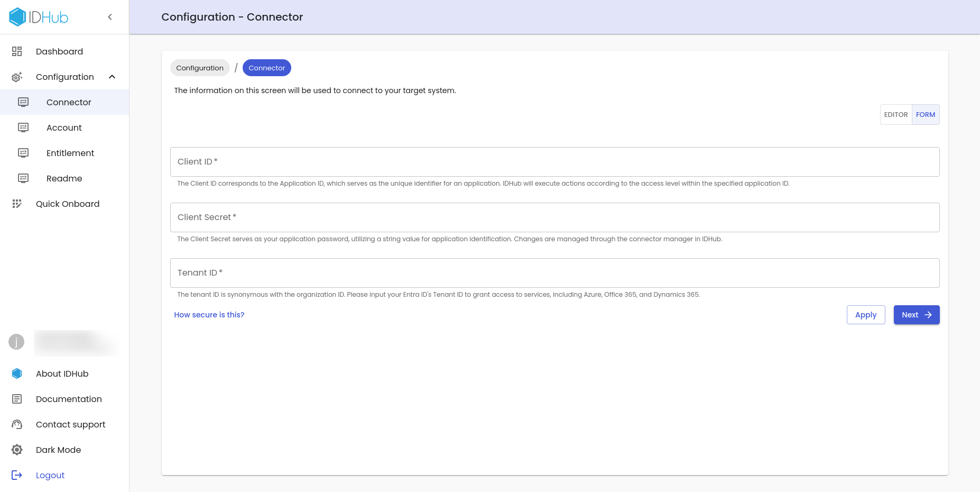This screenshot has width=980, height=492.
Task: Click the Documentation page icon
Action: [x=17, y=399]
